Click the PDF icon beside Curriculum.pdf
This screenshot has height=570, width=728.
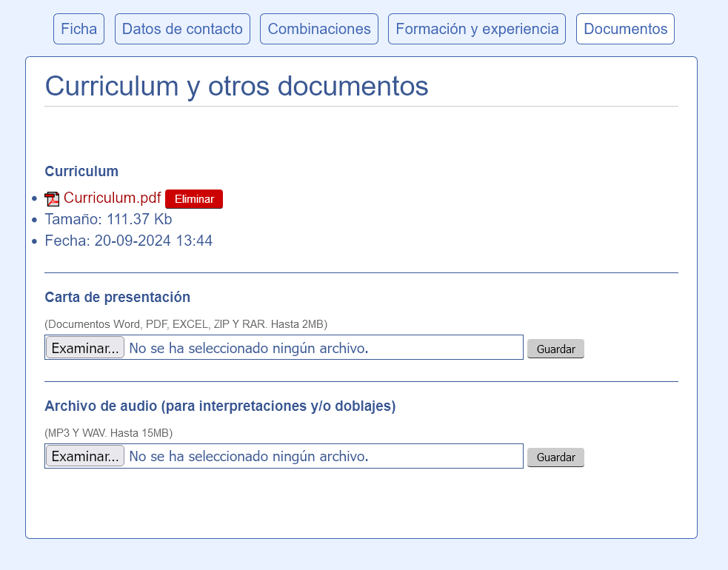click(x=52, y=198)
